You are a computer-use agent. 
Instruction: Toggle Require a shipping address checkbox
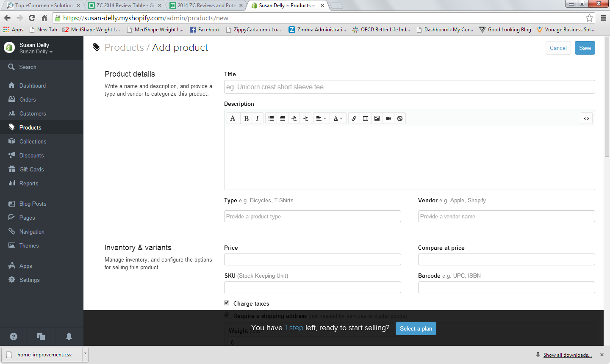(x=227, y=315)
